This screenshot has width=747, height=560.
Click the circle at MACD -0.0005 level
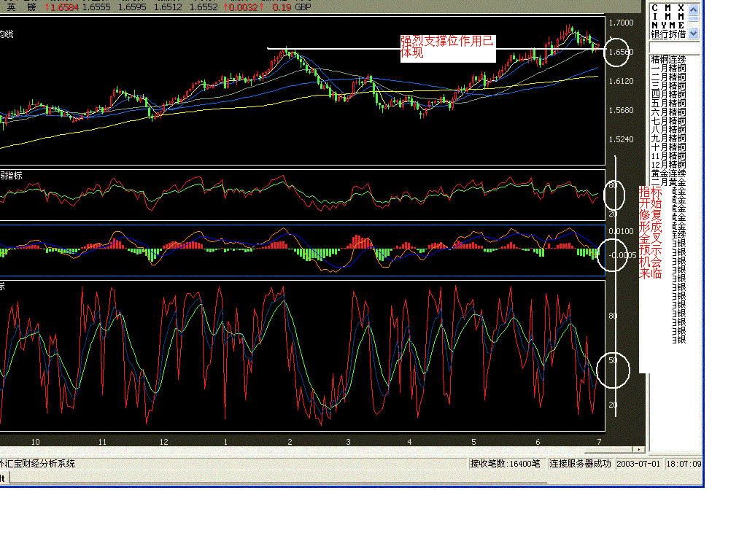611,255
